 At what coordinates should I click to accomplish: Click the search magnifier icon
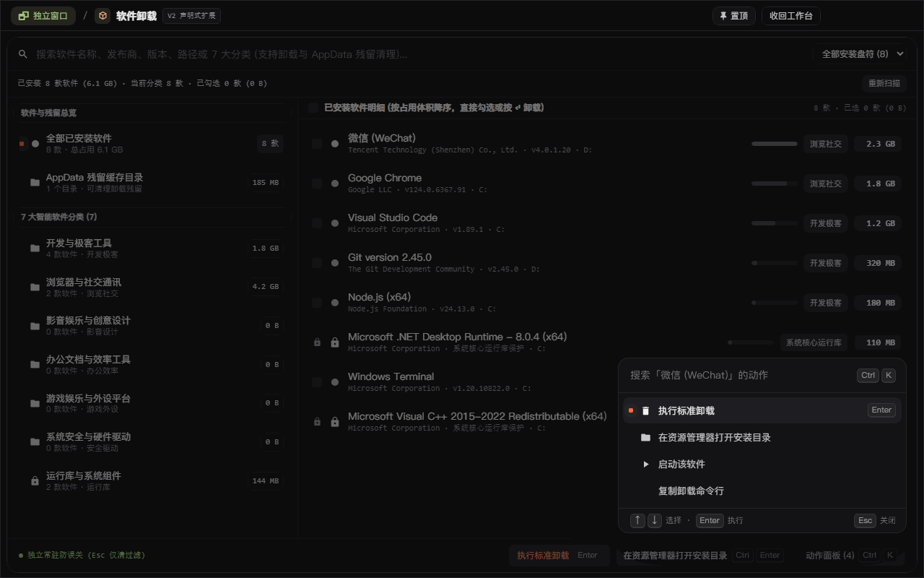point(23,54)
